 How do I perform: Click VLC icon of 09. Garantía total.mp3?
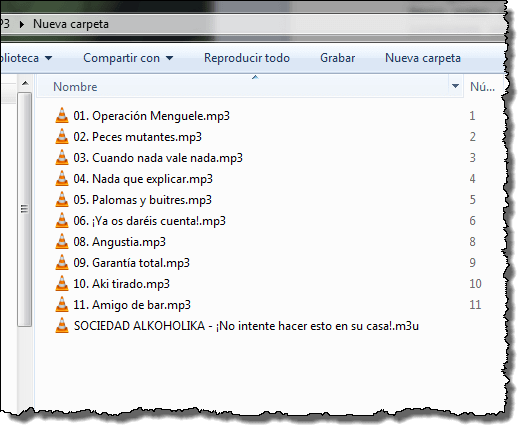[x=62, y=263]
